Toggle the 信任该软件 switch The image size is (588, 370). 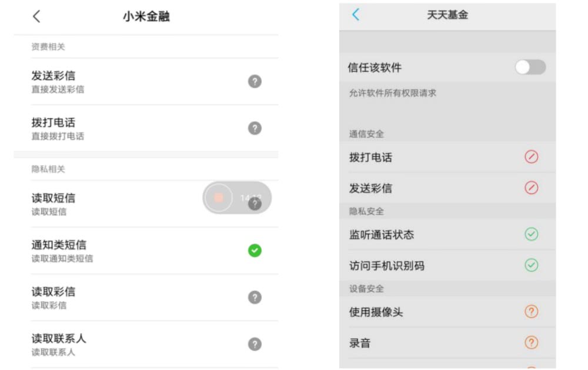click(x=530, y=68)
